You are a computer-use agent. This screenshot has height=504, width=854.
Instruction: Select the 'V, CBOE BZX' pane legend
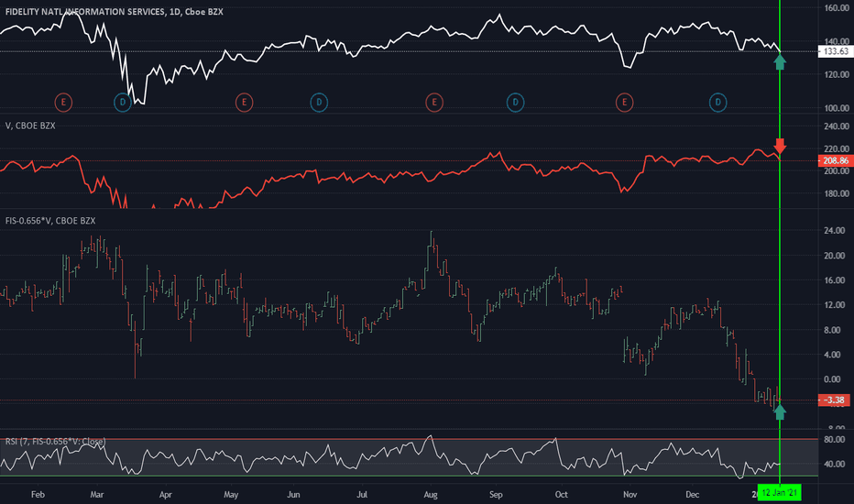(30, 126)
